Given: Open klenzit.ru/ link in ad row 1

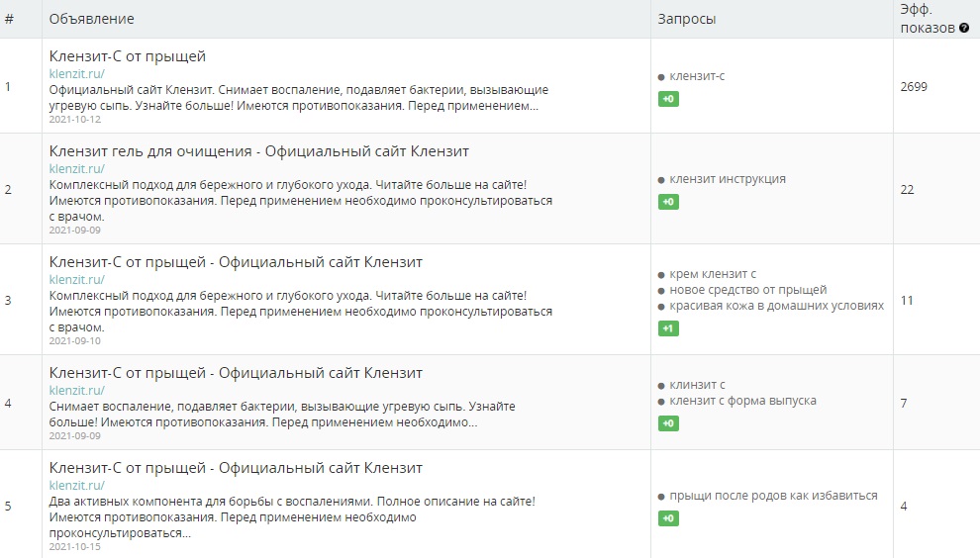Looking at the screenshot, I should [76, 74].
